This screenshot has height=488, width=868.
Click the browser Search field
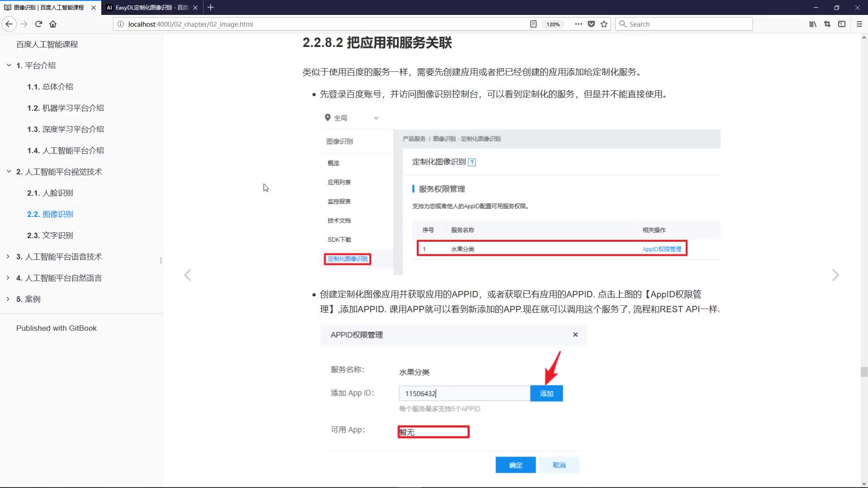pyautogui.click(x=684, y=24)
